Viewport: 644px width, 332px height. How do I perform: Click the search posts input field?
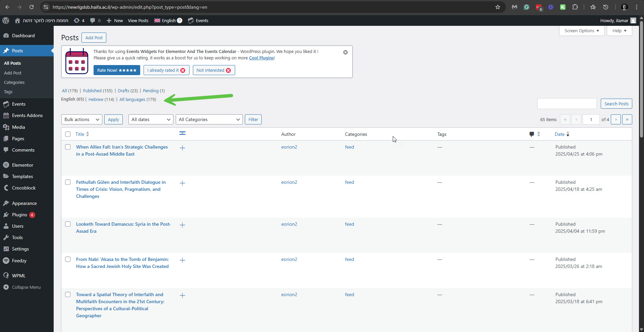click(567, 104)
